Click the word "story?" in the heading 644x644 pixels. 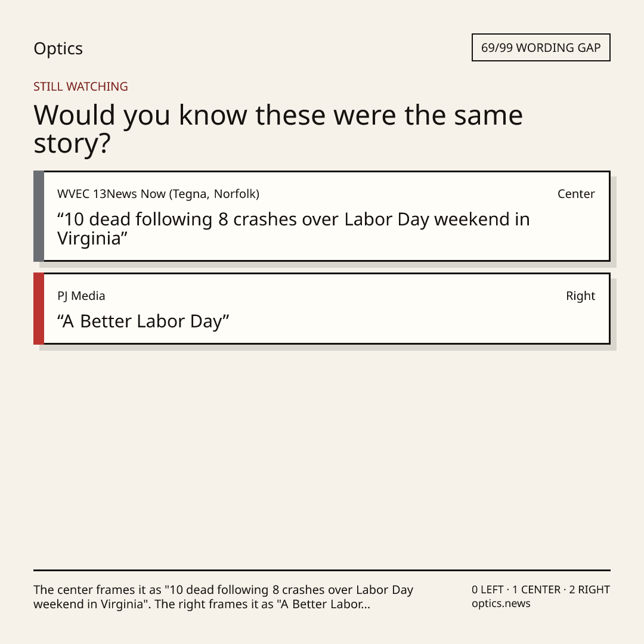72,144
